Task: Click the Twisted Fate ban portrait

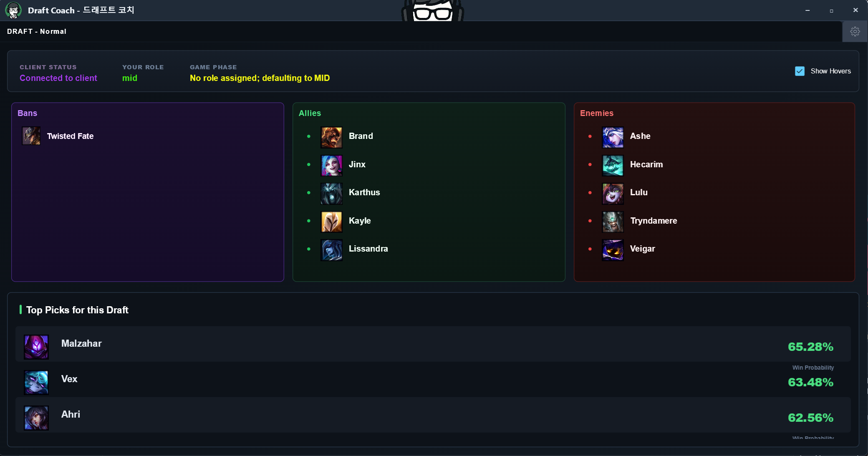Action: (31, 136)
